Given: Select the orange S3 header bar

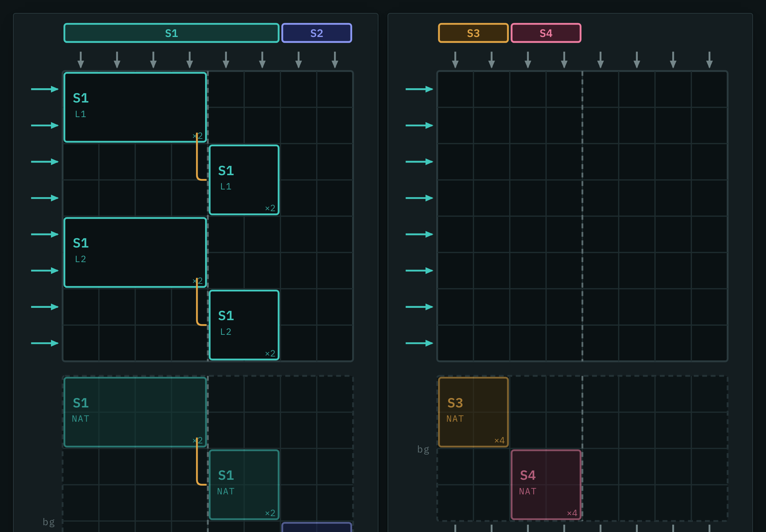Looking at the screenshot, I should tap(473, 33).
